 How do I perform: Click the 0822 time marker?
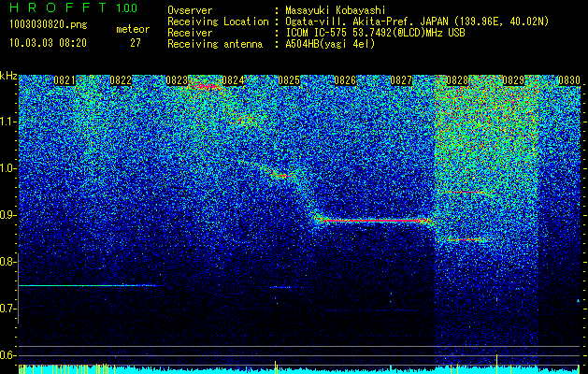121,80
